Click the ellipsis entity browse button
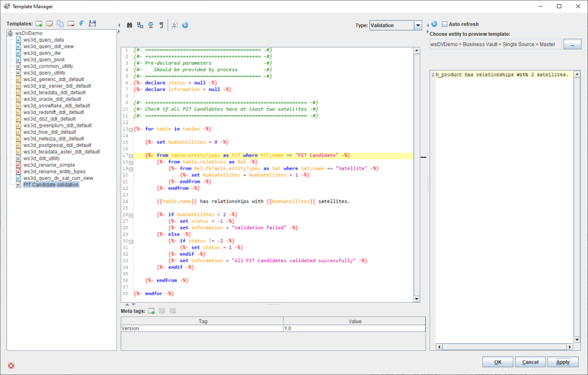This screenshot has width=588, height=375. (x=572, y=44)
